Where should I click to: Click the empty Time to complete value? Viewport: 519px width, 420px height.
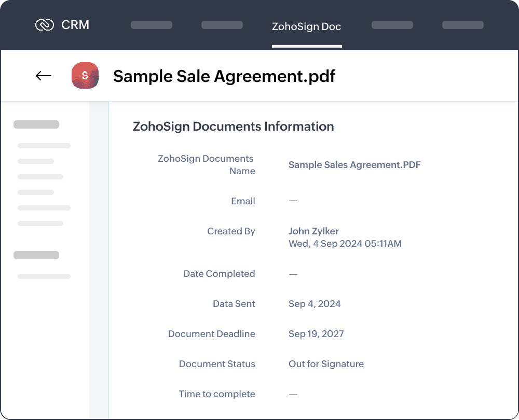pyautogui.click(x=293, y=394)
